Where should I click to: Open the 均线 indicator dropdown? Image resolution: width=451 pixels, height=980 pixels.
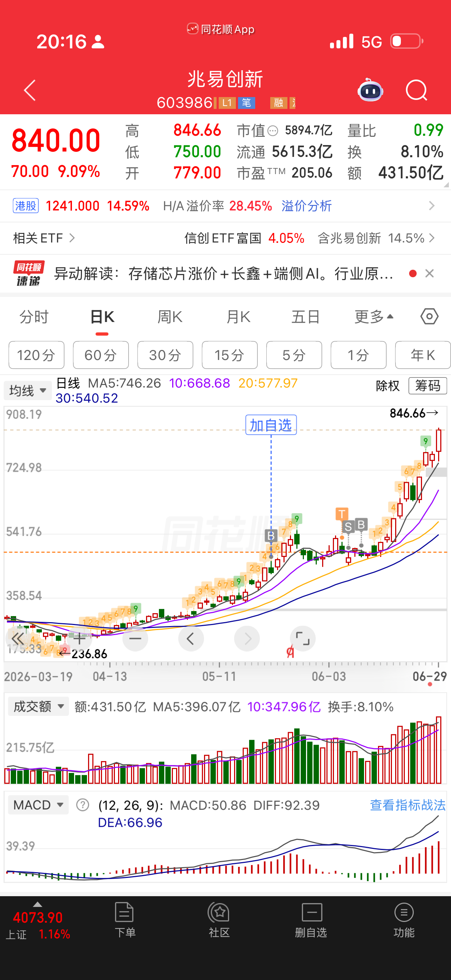[x=28, y=390]
